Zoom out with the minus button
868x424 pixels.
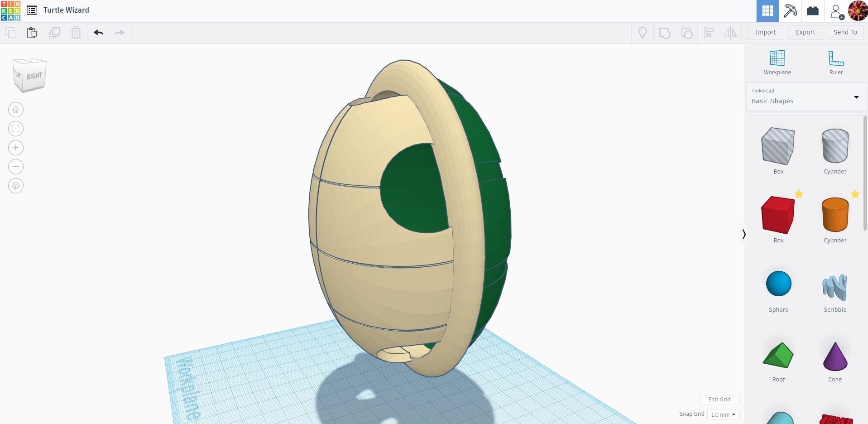[x=16, y=167]
